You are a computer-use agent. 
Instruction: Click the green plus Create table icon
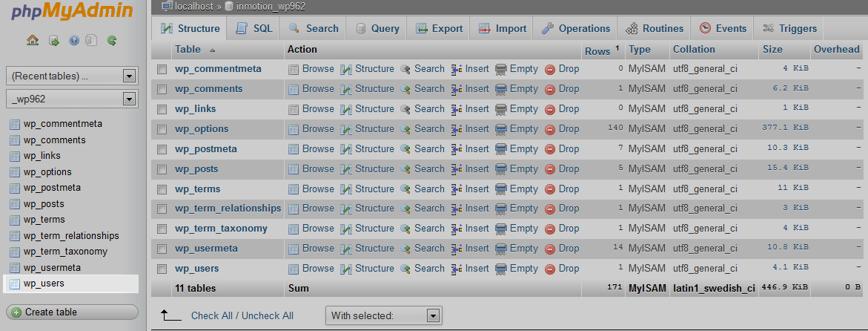click(x=16, y=312)
